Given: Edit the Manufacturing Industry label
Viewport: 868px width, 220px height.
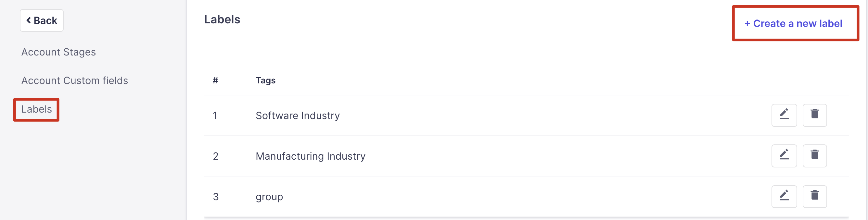Looking at the screenshot, I should point(784,156).
